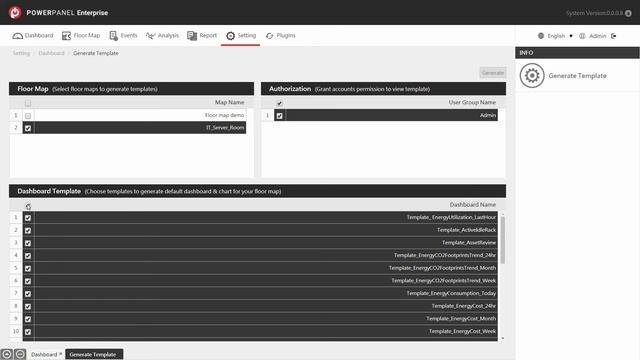Toggle select-all checkbox in Floor Map header
This screenshot has width=640, height=360.
pos(28,103)
